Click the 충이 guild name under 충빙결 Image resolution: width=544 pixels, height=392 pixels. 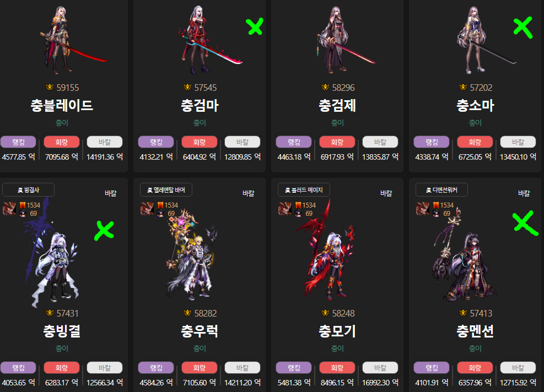[62, 349]
